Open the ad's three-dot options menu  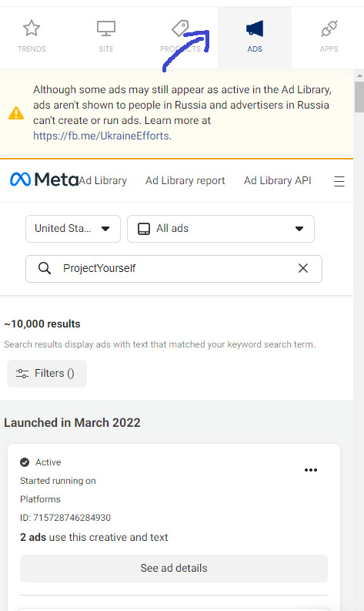tap(311, 470)
